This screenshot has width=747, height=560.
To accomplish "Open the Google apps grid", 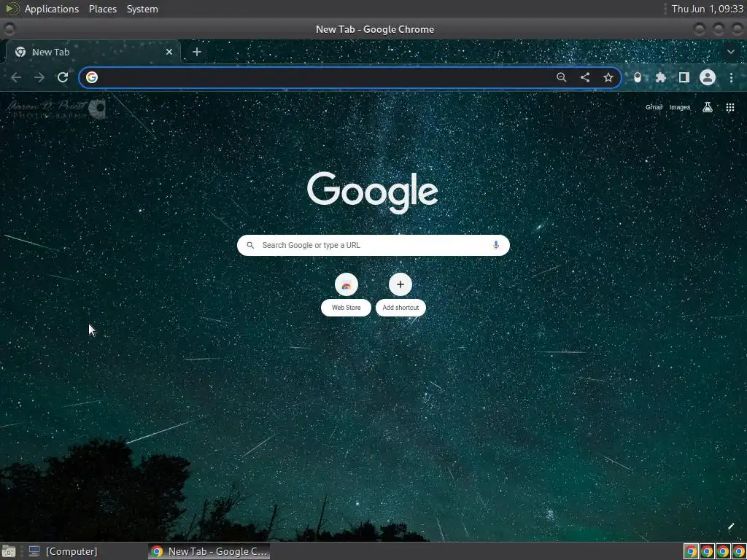I will tap(729, 107).
